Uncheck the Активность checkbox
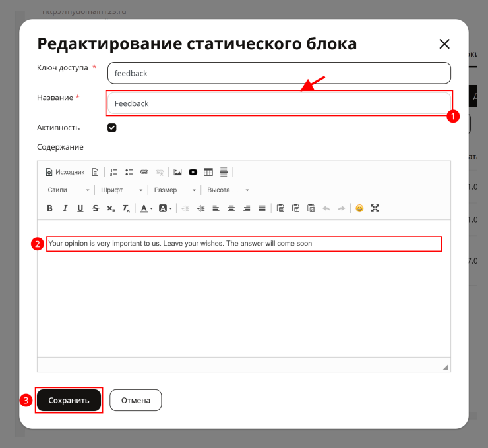This screenshot has width=488, height=448. [112, 128]
